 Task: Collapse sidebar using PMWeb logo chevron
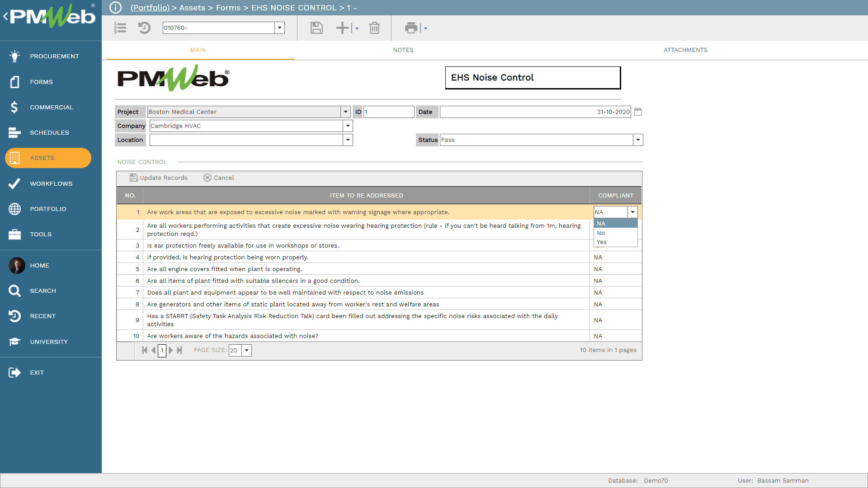point(5,17)
